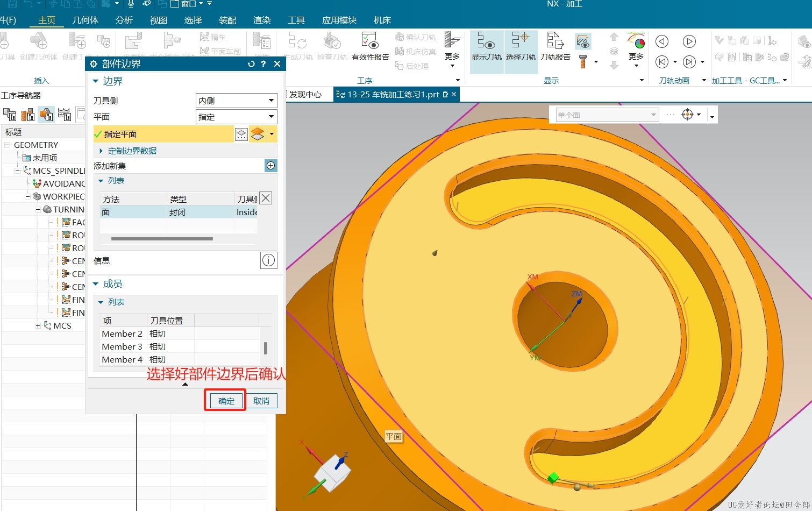Click the microphone icon in quick access bar
This screenshot has width=812, height=511.
(131, 4)
